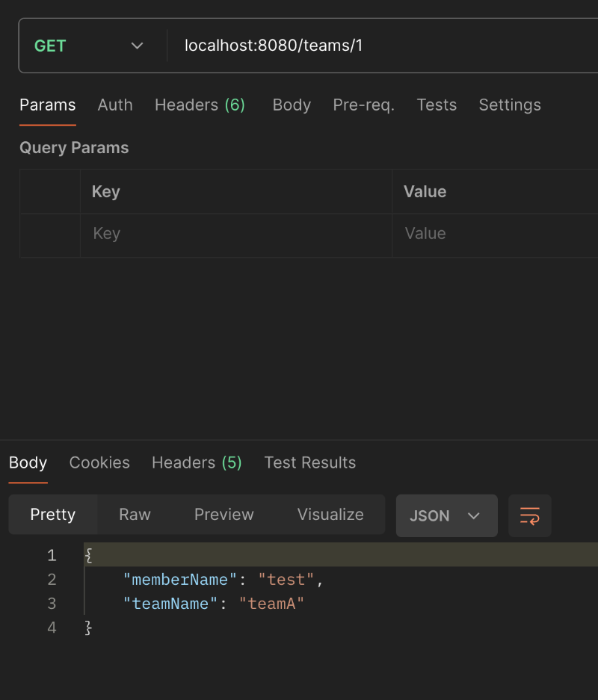The height and width of the screenshot is (700, 598).
Task: Select the request Body tab
Action: click(292, 105)
